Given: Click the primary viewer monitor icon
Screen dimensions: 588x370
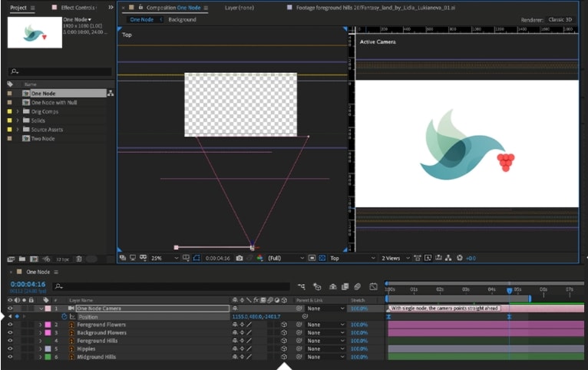Looking at the screenshot, I should (133, 258).
